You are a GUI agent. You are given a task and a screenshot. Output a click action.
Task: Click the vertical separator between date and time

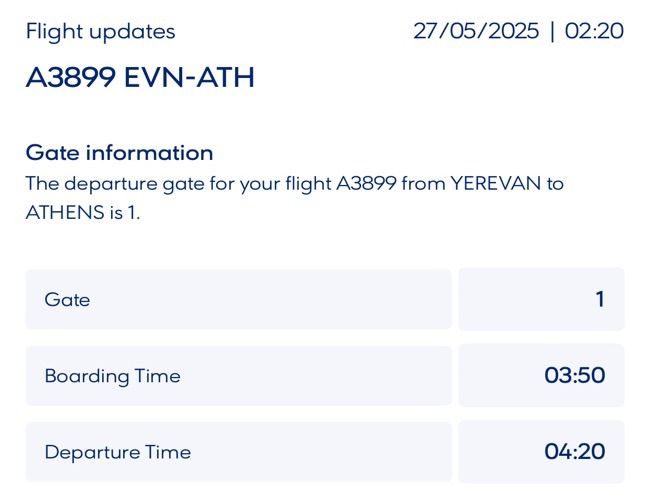pyautogui.click(x=551, y=31)
